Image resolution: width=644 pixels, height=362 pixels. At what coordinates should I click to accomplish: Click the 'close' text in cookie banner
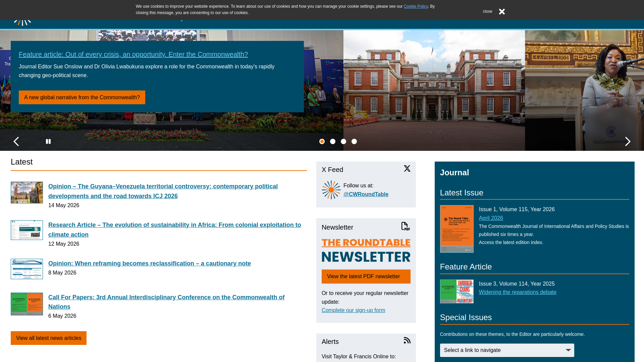pyautogui.click(x=487, y=11)
